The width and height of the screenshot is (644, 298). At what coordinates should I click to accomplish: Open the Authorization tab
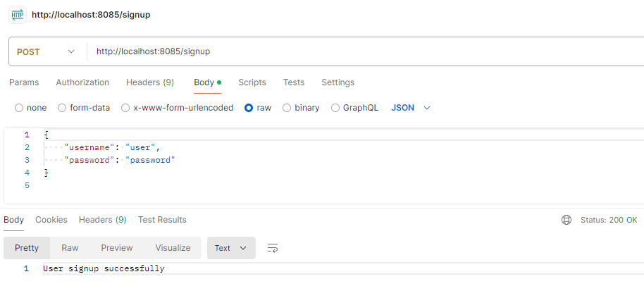(82, 82)
